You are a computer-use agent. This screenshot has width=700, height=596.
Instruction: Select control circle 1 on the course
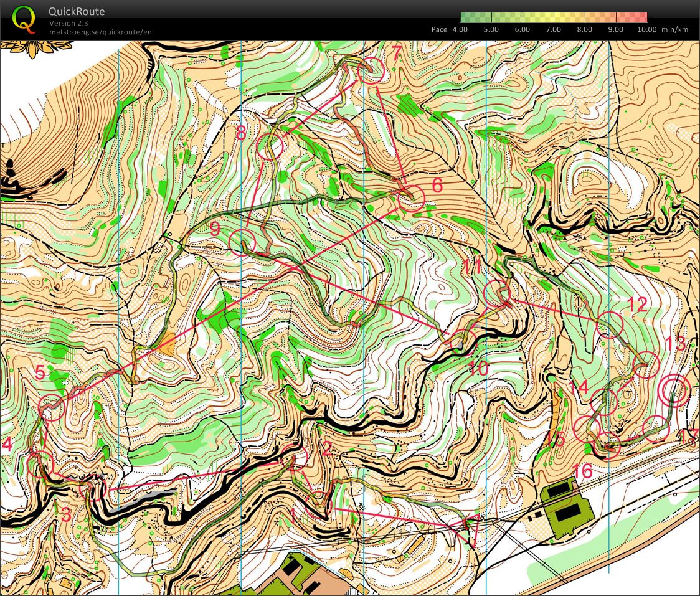pos(318,502)
